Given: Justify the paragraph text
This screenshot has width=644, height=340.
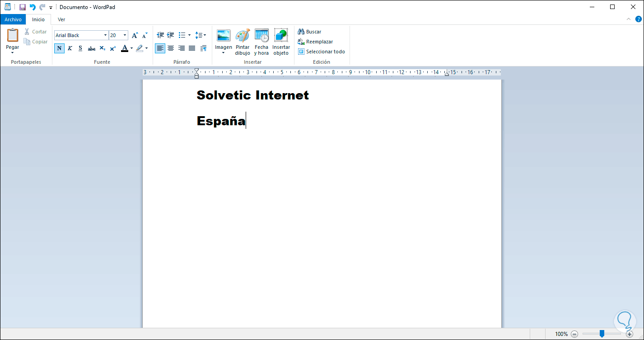Looking at the screenshot, I should 192,48.
